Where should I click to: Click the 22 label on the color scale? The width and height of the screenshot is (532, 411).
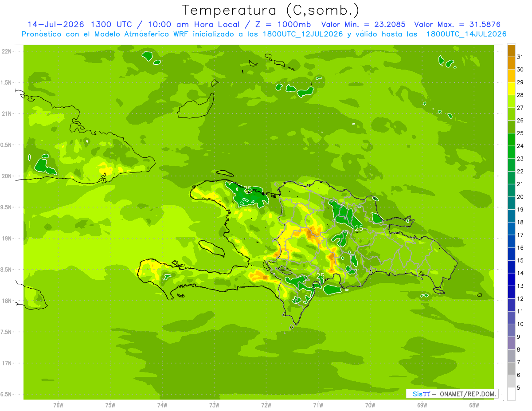tap(520, 172)
